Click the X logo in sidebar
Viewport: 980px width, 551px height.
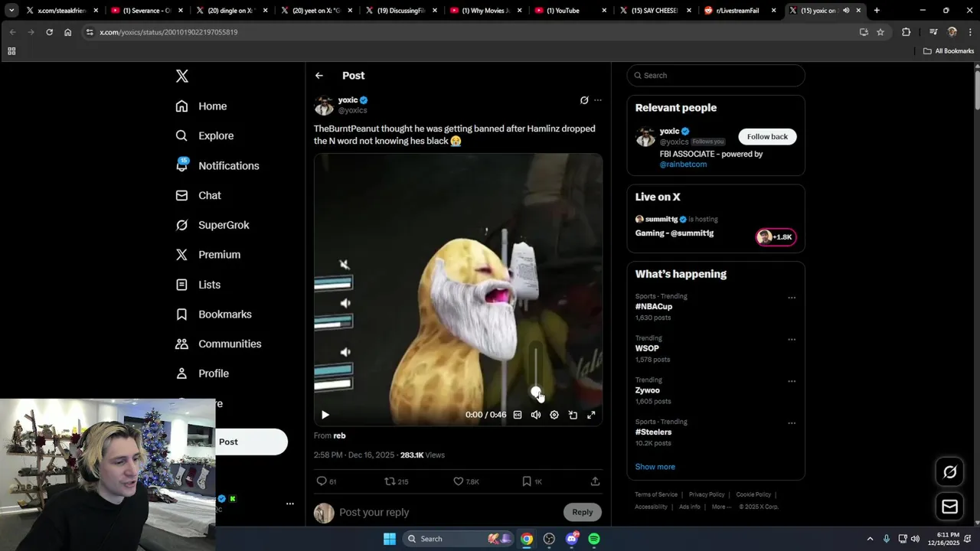click(181, 76)
